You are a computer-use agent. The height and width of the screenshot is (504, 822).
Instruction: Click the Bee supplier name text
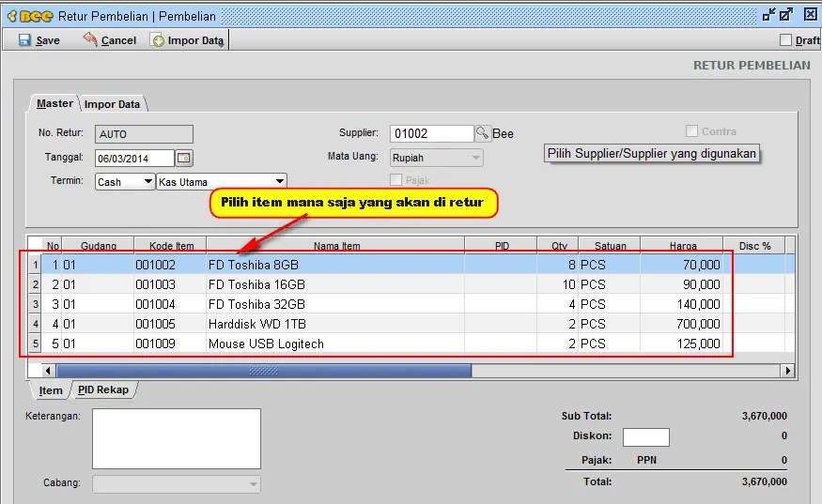coord(503,133)
